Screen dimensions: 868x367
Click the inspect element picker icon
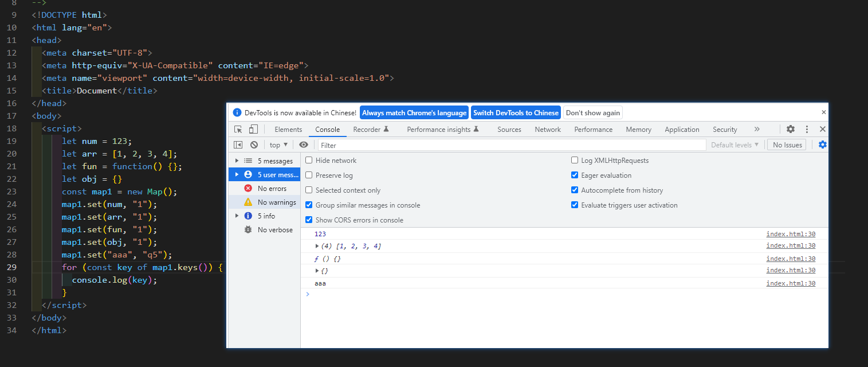point(238,130)
